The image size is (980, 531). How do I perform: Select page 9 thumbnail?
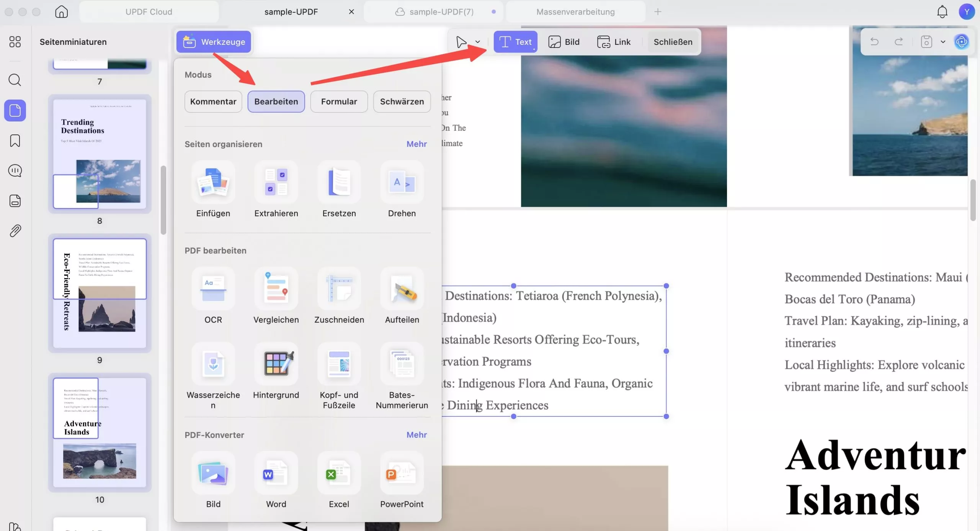click(100, 293)
